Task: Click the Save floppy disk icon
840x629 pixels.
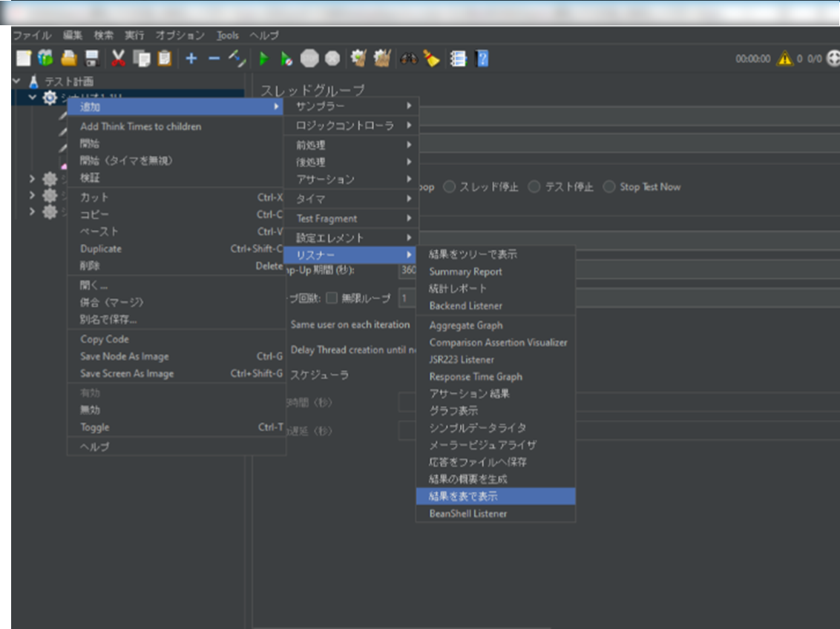Action: click(x=92, y=59)
